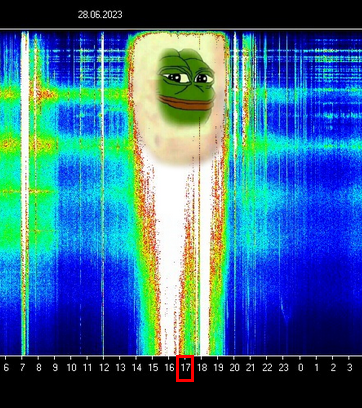Viewport: 362px width, 408px height.
Task: Click Pepe's brown mouth
Action: (186, 103)
